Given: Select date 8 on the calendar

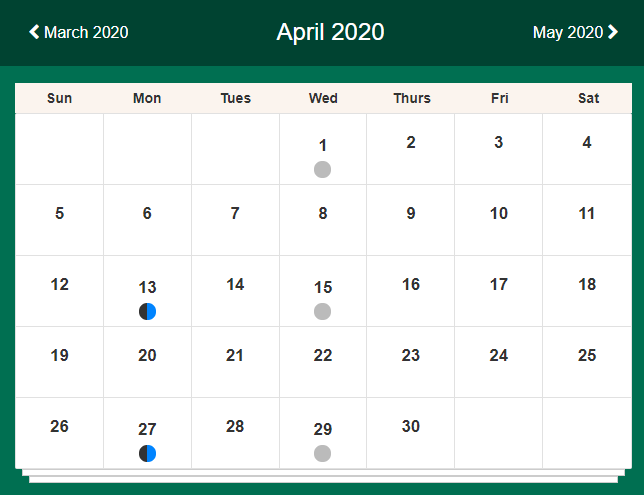Looking at the screenshot, I should pos(323,213).
